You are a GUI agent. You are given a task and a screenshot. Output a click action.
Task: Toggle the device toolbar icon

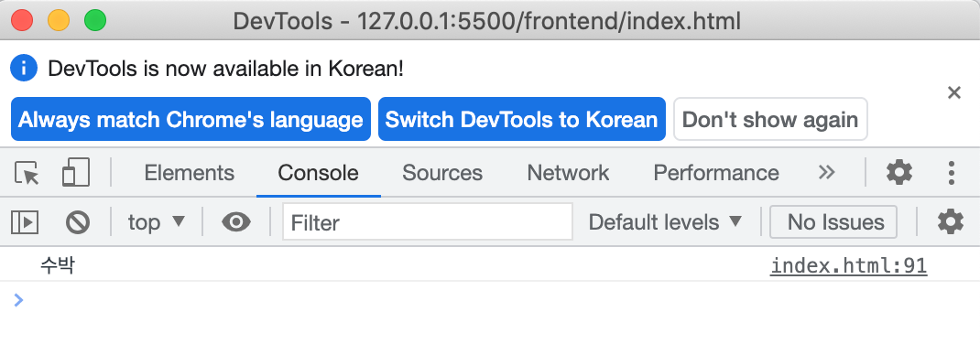tap(76, 172)
